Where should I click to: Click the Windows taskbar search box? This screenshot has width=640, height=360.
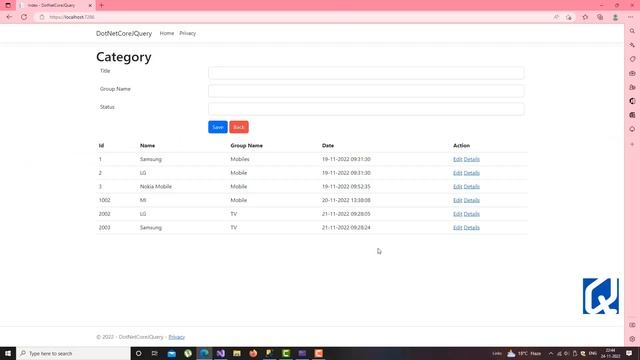pyautogui.click(x=73, y=353)
